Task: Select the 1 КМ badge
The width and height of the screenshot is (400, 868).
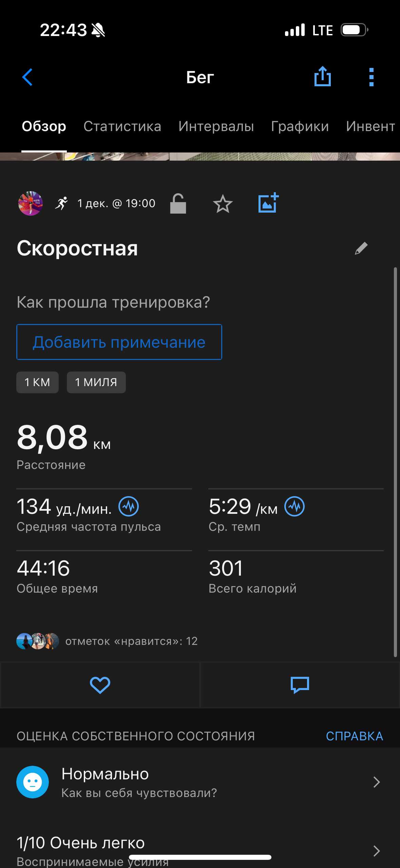Action: click(37, 382)
